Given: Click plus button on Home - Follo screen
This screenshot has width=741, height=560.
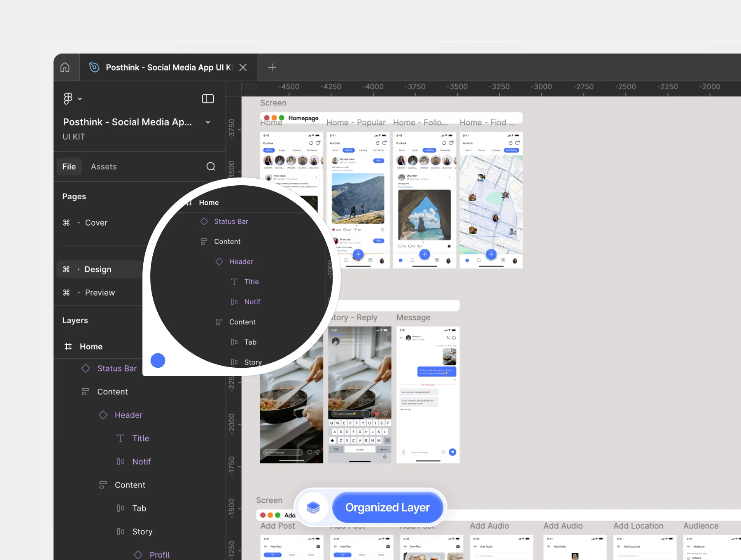Looking at the screenshot, I should [424, 254].
